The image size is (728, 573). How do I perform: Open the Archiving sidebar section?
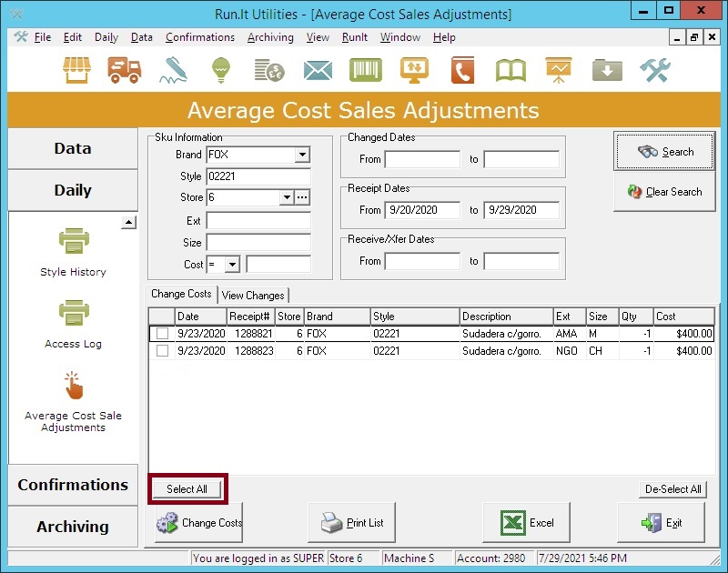click(x=73, y=527)
